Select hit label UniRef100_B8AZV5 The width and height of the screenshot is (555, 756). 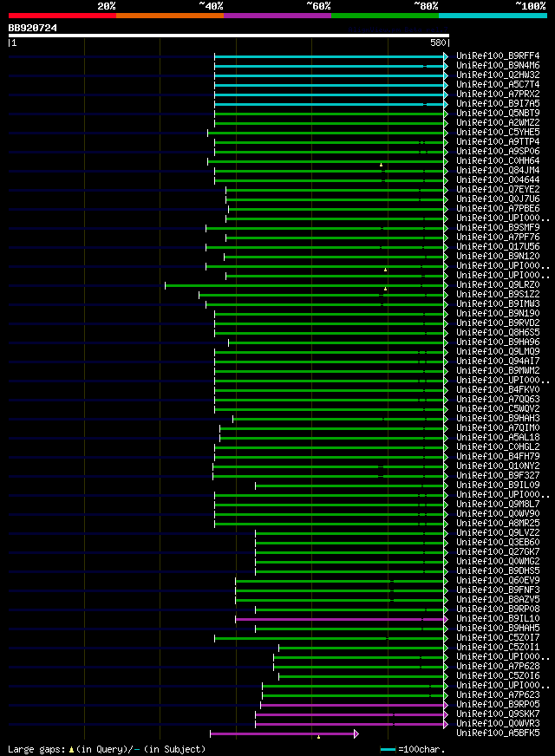498,599
